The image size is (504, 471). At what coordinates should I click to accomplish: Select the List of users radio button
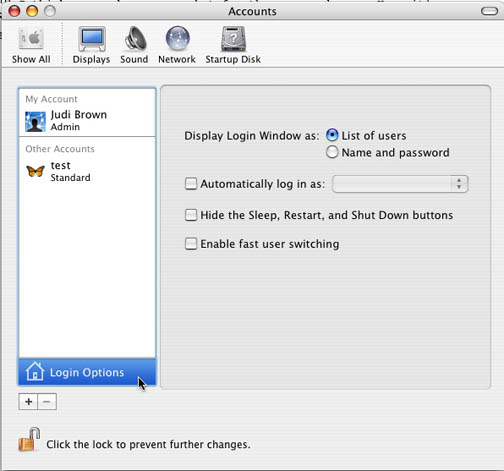(332, 135)
